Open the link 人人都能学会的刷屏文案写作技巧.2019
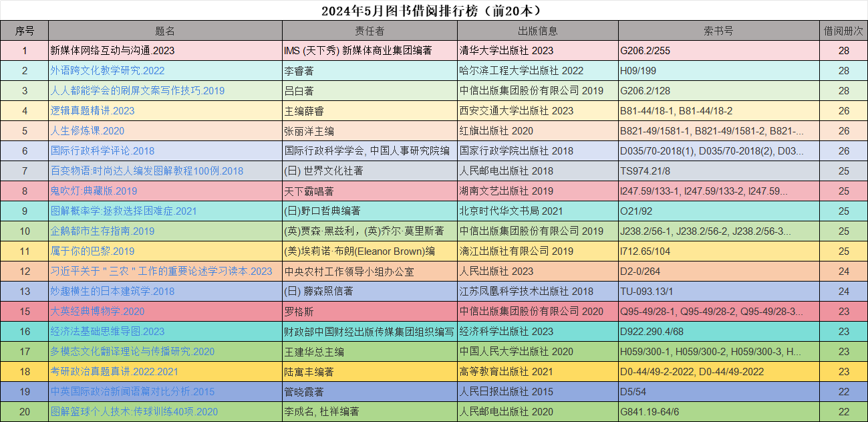Viewport: 868px width, 422px height. [138, 91]
